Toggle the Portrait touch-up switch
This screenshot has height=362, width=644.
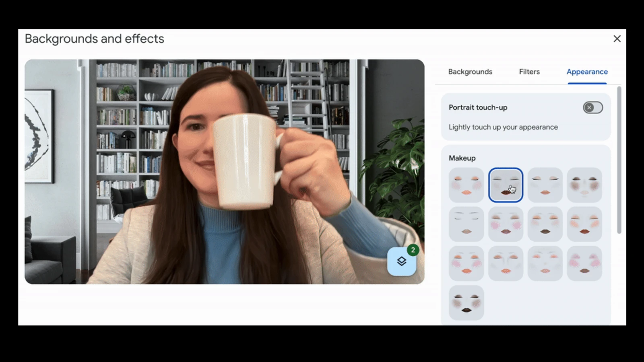pyautogui.click(x=592, y=107)
